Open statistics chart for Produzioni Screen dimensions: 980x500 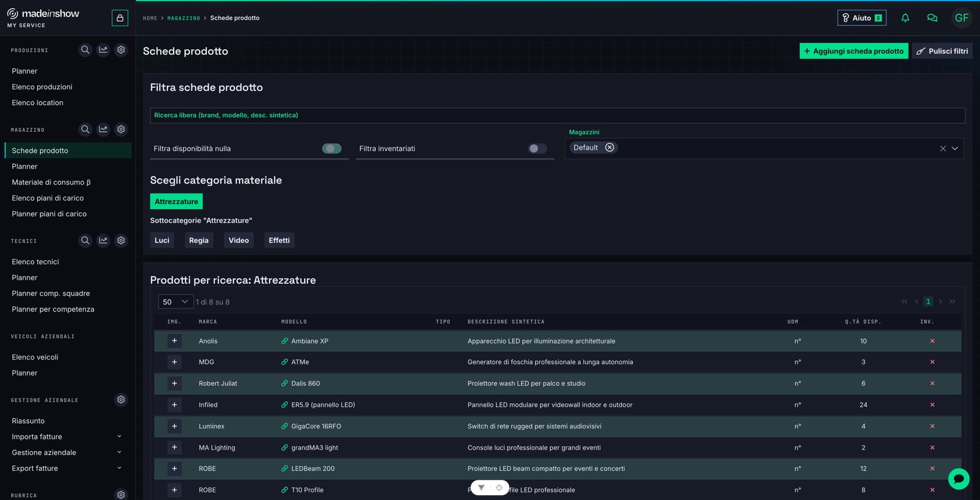pos(103,50)
